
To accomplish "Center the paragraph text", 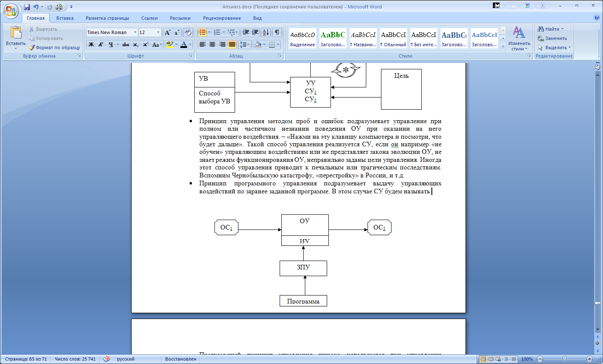I will 212,45.
